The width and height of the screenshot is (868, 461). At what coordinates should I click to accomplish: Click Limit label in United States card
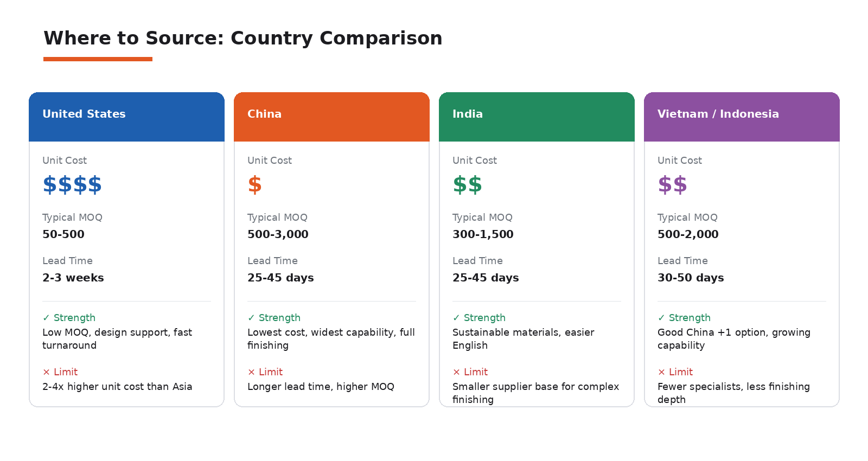[x=60, y=372]
